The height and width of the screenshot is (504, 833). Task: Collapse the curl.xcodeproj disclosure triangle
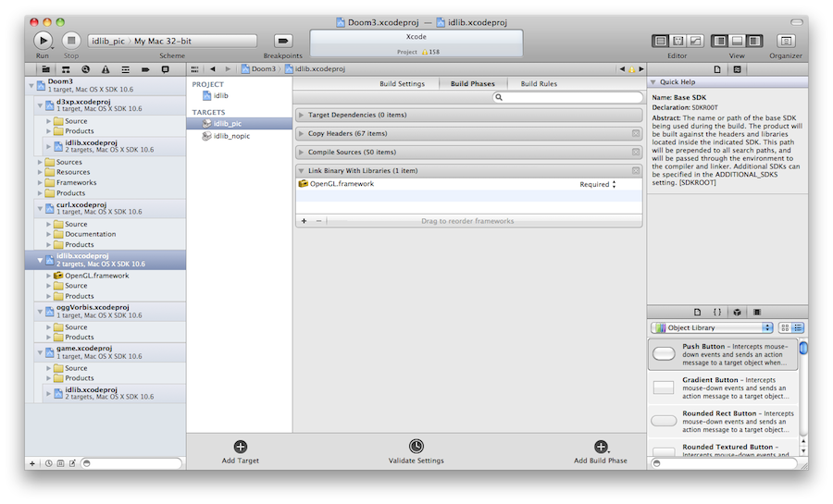click(x=40, y=208)
